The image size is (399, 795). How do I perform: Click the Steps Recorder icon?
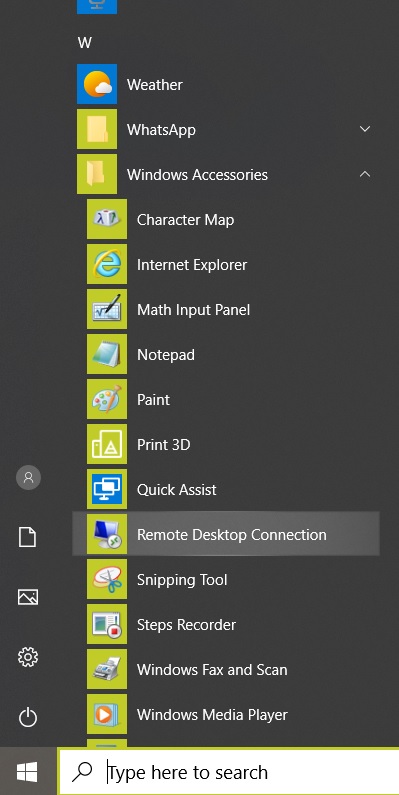coord(107,624)
